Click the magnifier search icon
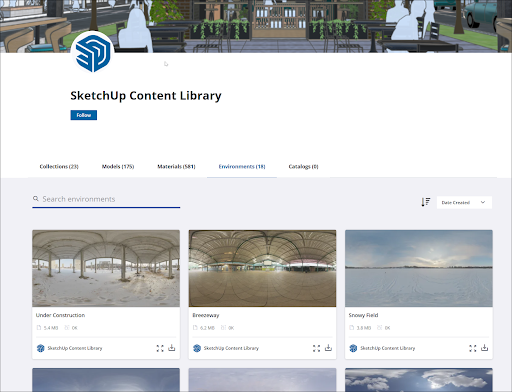This screenshot has height=392, width=512. pos(36,199)
